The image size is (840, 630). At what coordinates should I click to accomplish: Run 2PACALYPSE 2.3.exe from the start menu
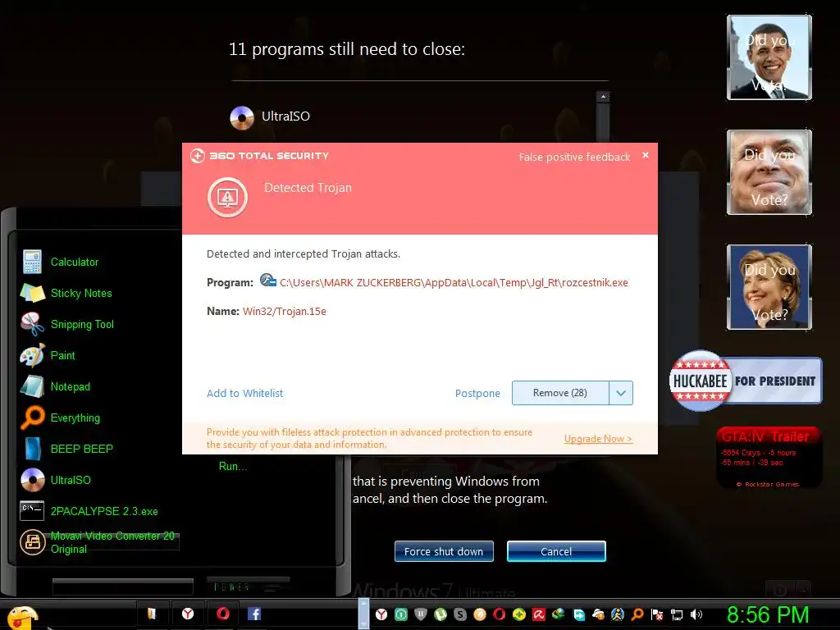coord(89,511)
